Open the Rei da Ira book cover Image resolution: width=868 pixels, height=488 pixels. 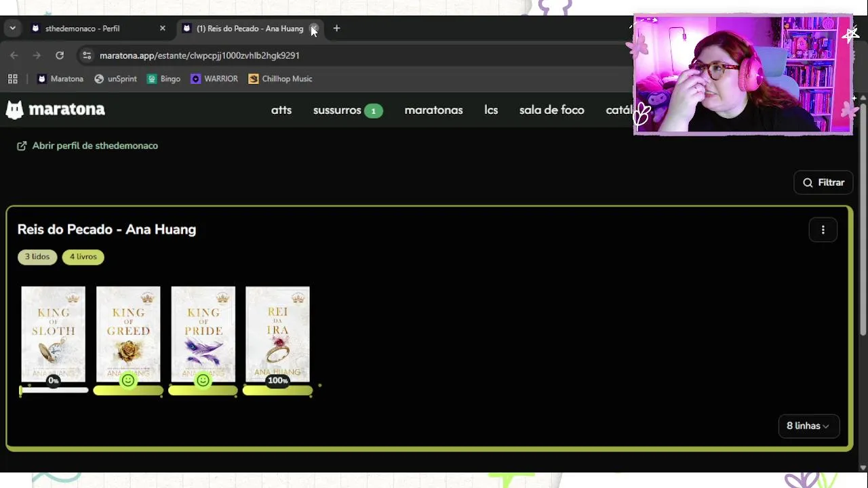point(278,333)
